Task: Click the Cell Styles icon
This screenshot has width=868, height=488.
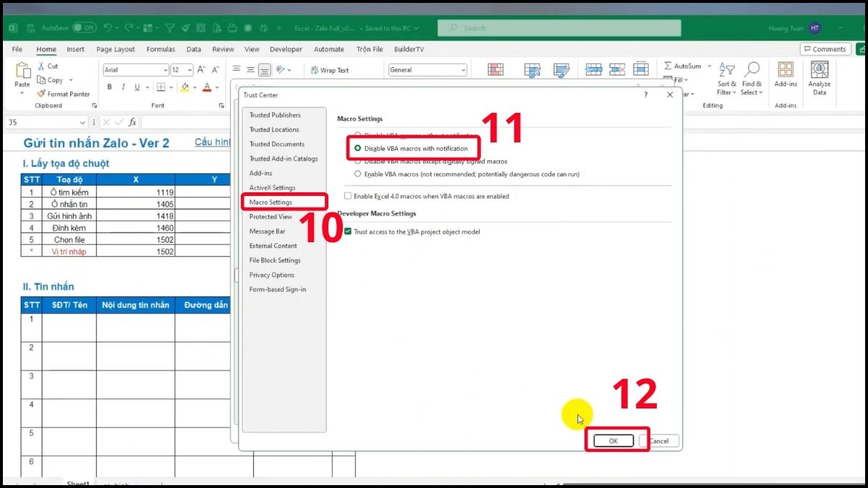Action: pyautogui.click(x=561, y=70)
